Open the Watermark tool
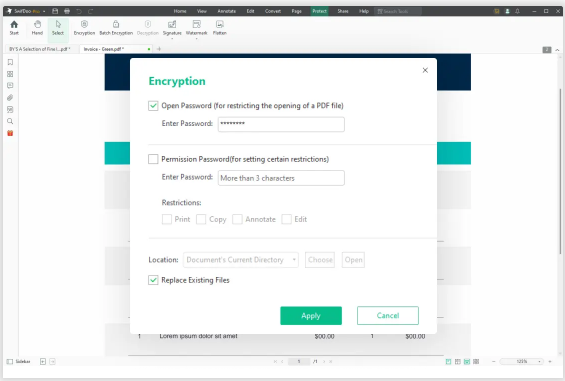This screenshot has height=381, width=565. pyautogui.click(x=196, y=28)
